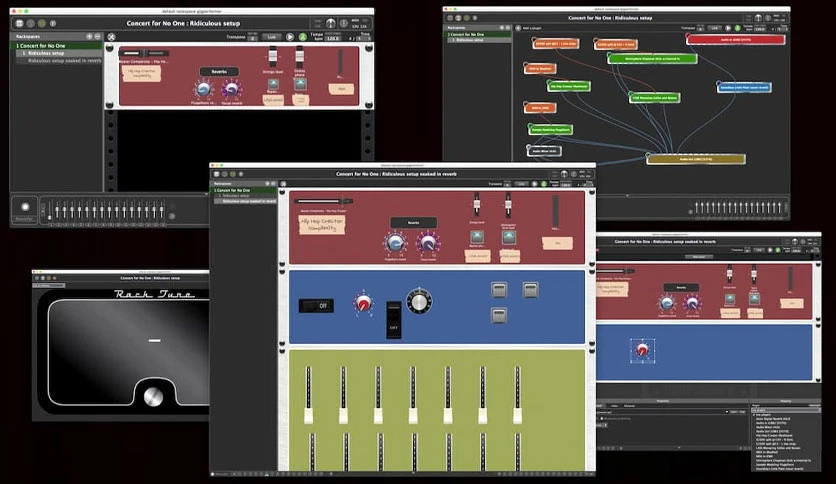Click the Link button in top-left window
Viewport: 836px width, 484px height.
[x=272, y=37]
